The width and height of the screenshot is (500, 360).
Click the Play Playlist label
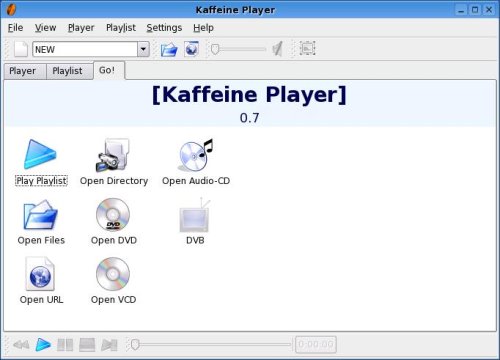pos(41,181)
